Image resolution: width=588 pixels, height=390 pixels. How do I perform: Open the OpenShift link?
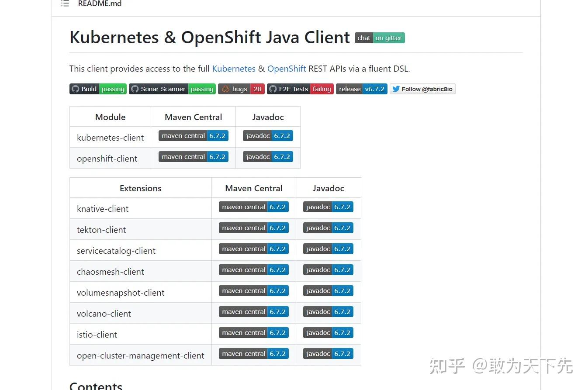tap(287, 69)
